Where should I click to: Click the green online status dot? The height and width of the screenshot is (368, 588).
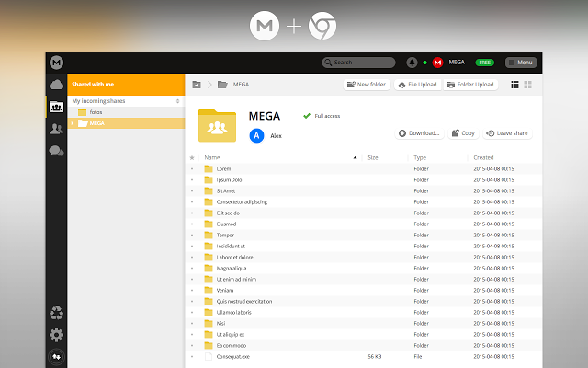pos(424,63)
